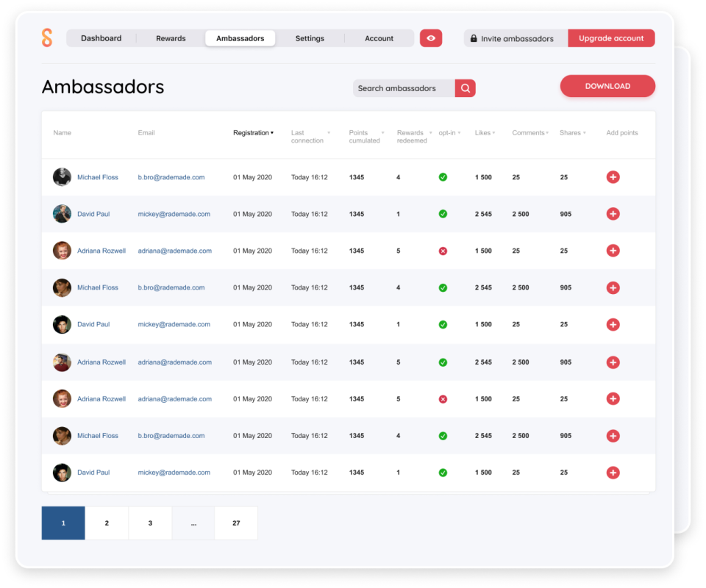This screenshot has width=706, height=588.
Task: Add points to Adriana Rozwell sixth row
Action: point(613,362)
